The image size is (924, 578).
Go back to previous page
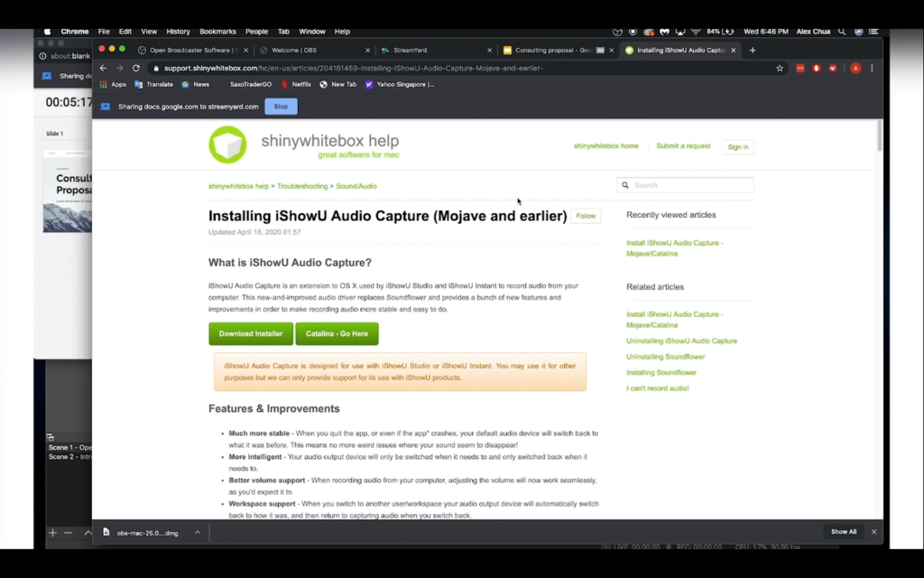(103, 69)
